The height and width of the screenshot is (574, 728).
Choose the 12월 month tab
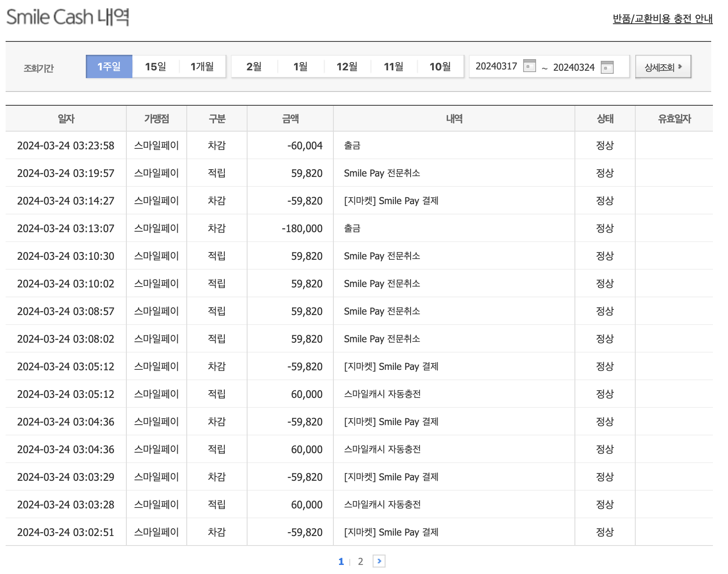click(347, 66)
